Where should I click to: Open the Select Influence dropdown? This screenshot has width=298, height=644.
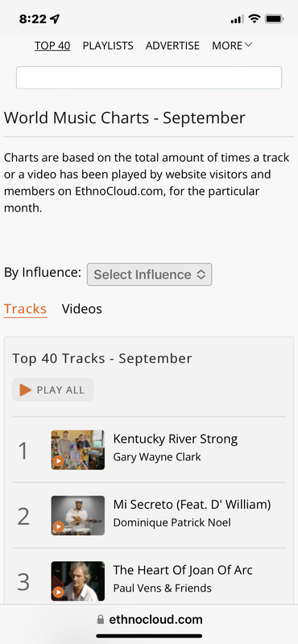(150, 275)
